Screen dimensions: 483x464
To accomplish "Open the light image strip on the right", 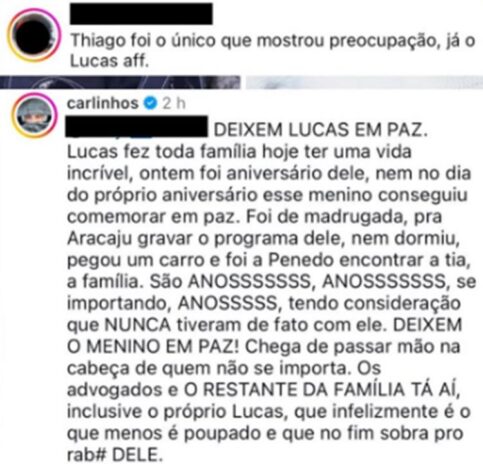I will pos(364,82).
